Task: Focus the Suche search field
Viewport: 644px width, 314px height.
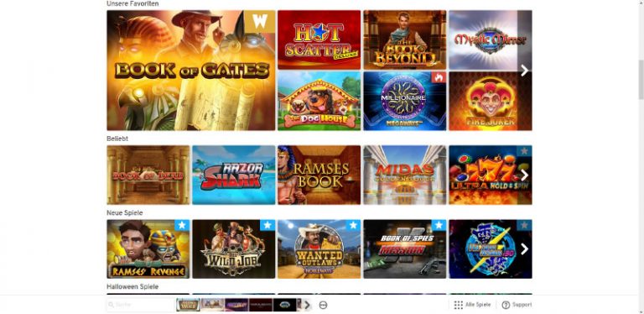Action: coord(141,305)
